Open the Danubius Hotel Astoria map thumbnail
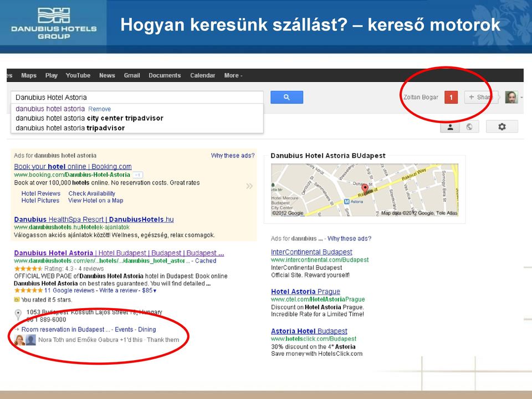This screenshot has width=532, height=399. pyautogui.click(x=365, y=190)
